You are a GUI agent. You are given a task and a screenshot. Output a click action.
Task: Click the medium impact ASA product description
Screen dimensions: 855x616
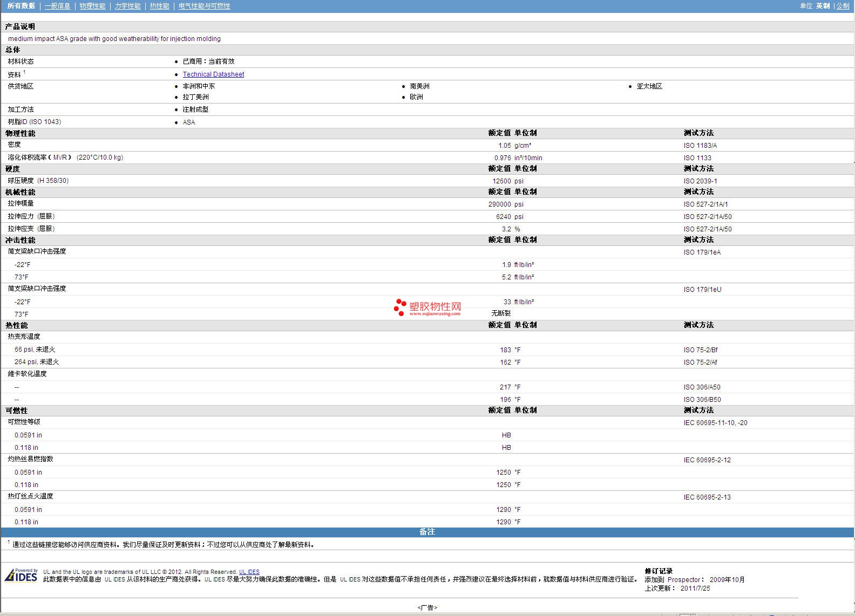tap(114, 39)
